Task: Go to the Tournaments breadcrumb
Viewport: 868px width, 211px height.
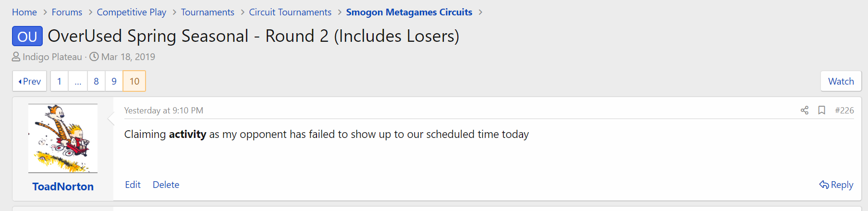Action: 208,12
